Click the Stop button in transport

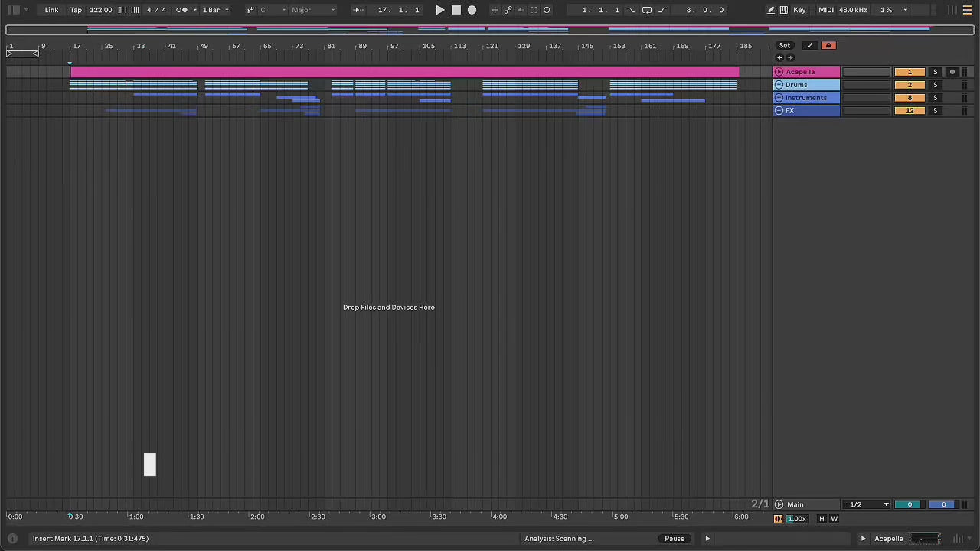[x=456, y=10]
